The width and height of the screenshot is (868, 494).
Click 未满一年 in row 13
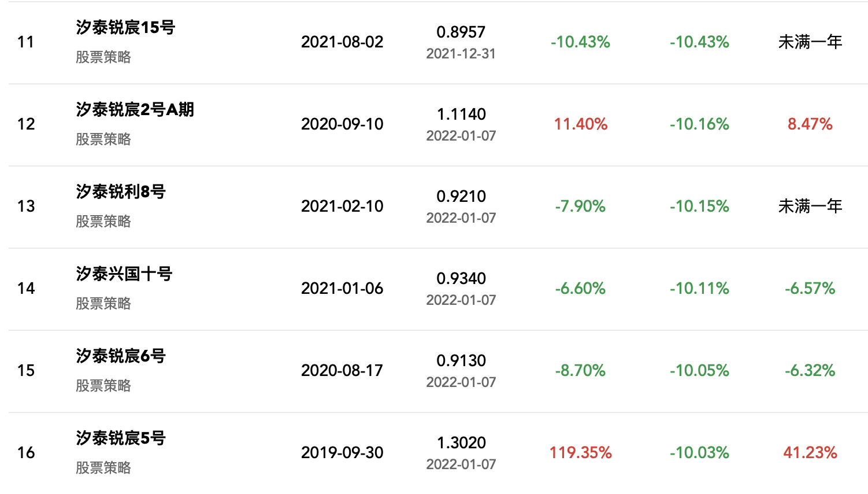point(810,206)
